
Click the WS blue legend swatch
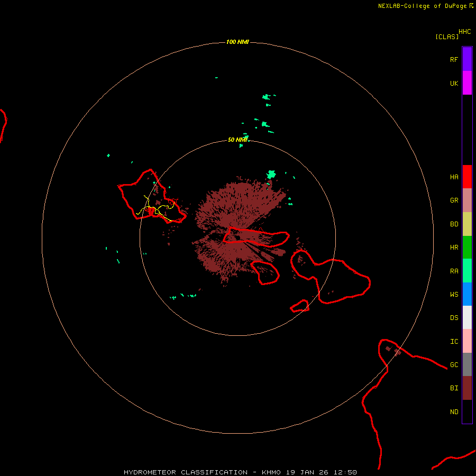tap(467, 294)
